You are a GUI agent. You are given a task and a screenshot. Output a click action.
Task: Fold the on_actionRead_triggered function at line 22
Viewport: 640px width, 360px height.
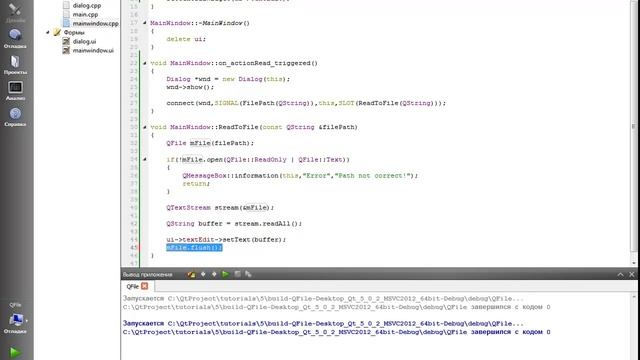144,63
